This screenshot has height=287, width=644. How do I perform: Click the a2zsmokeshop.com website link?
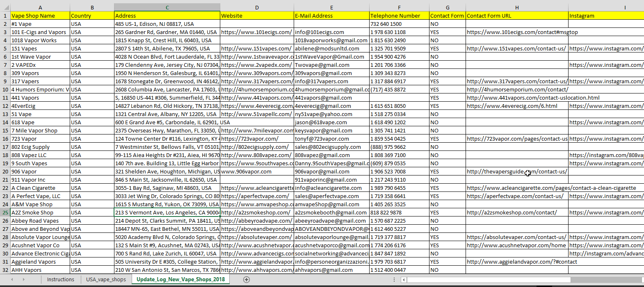[x=255, y=212]
